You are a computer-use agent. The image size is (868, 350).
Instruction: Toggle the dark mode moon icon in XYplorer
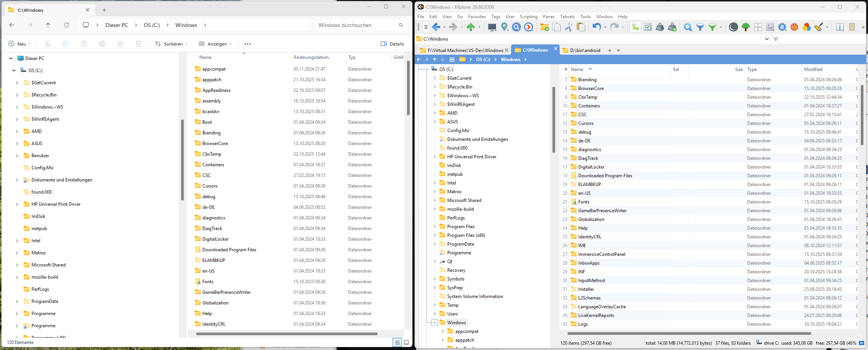pyautogui.click(x=734, y=27)
